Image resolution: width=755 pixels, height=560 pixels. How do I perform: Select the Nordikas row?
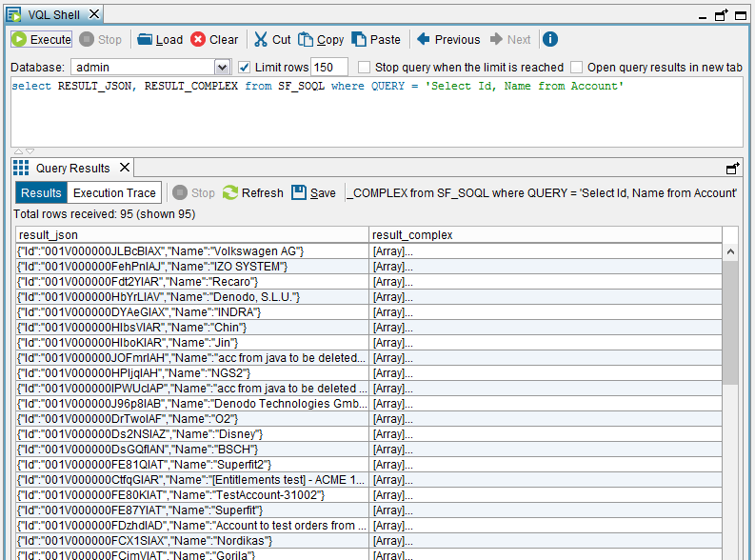coord(368,541)
